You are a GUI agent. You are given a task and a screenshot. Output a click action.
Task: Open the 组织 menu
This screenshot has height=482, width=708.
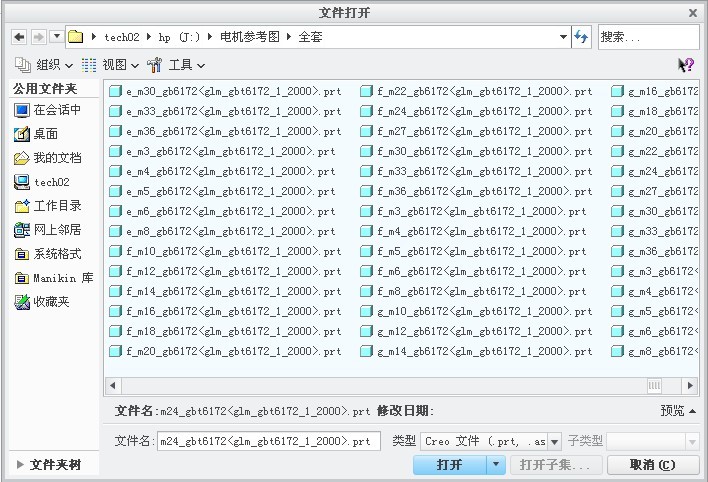44,65
